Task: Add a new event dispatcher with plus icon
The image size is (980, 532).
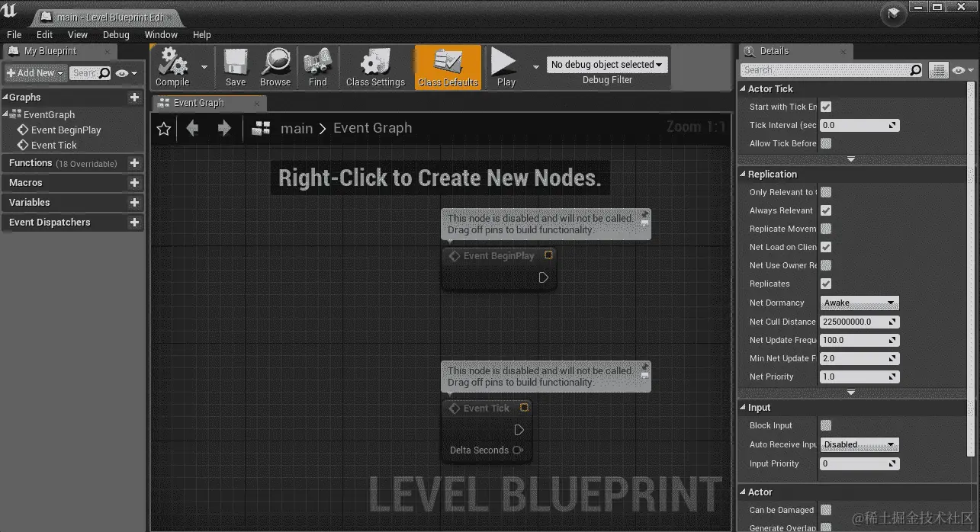Action: pyautogui.click(x=134, y=223)
